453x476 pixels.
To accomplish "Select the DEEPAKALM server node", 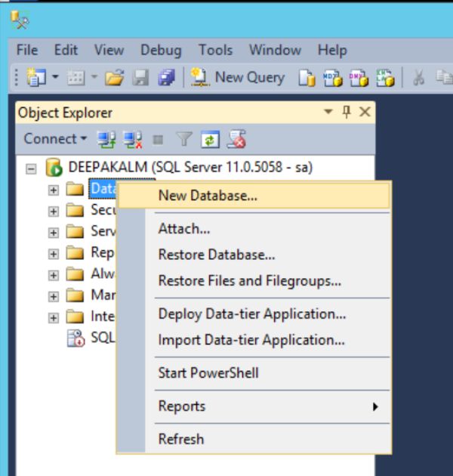I will [x=190, y=167].
